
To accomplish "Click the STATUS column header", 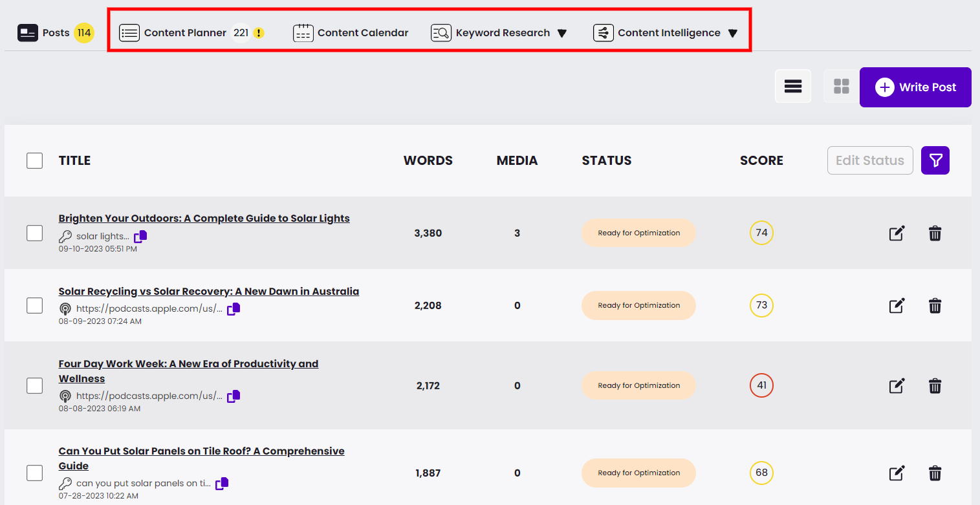I will click(607, 160).
